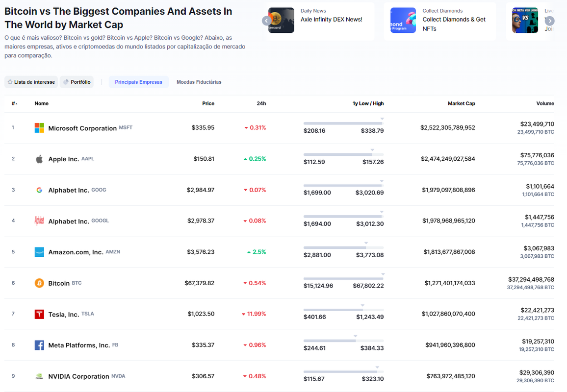567x392 pixels.
Task: Open the Bitcoin BTC name link
Action: click(x=59, y=283)
